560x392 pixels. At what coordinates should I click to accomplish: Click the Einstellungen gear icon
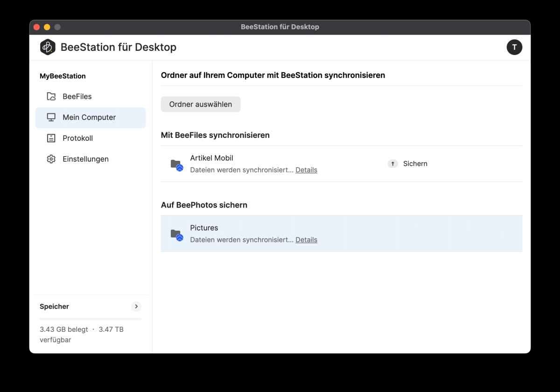click(x=51, y=159)
